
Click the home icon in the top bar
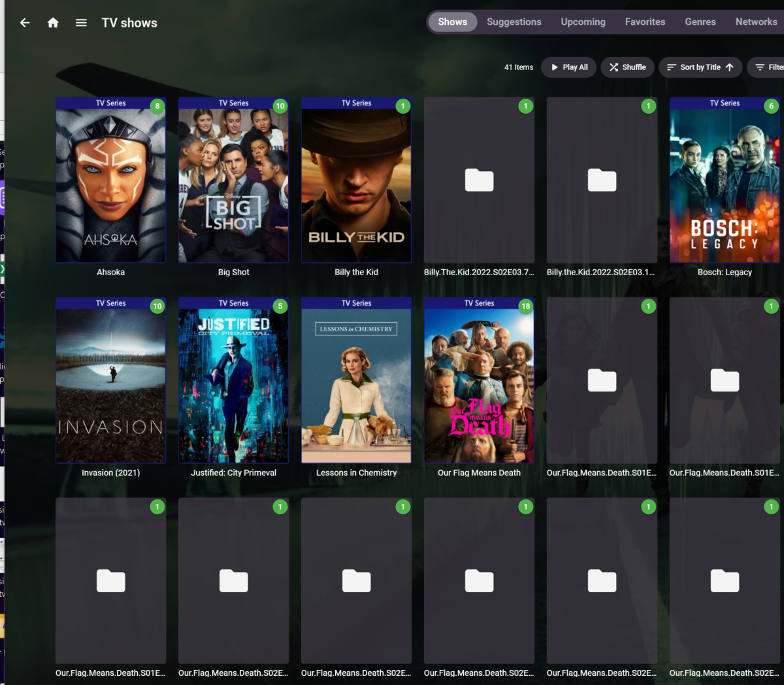pyautogui.click(x=53, y=22)
